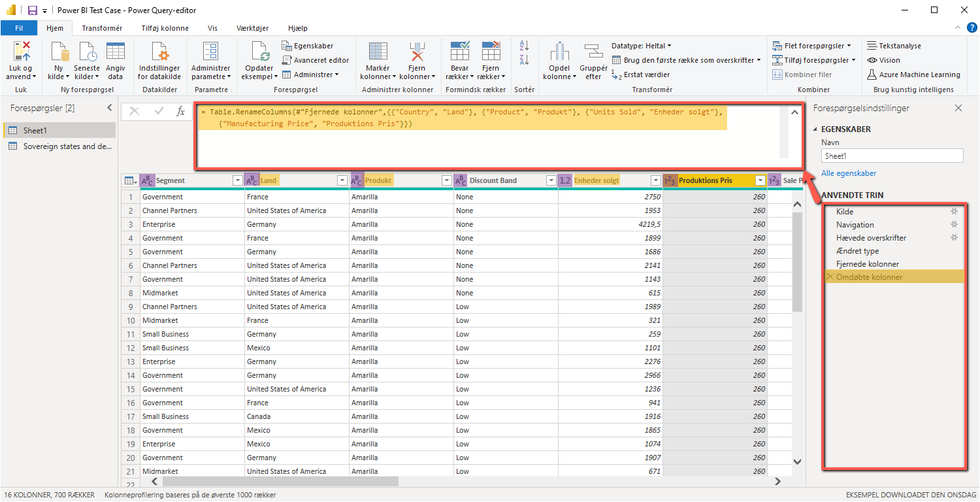Screen dimensions: 980x502
Task: Click the Alle egenskaber link
Action: point(849,173)
